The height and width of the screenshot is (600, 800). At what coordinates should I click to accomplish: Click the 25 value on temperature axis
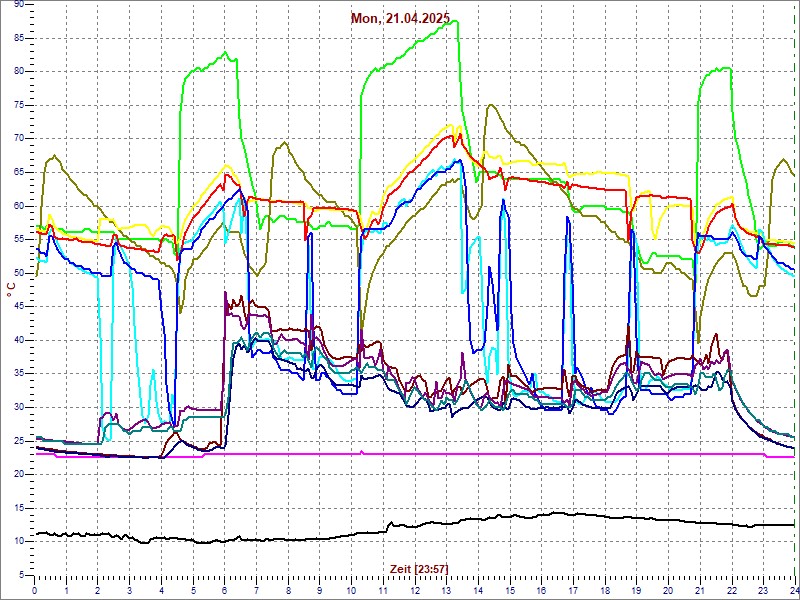(19, 440)
